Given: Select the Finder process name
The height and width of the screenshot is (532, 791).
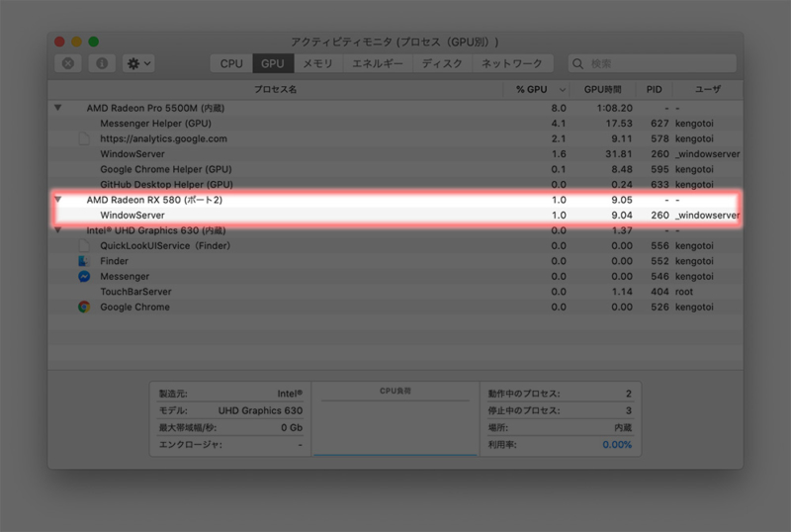Looking at the screenshot, I should coord(114,261).
